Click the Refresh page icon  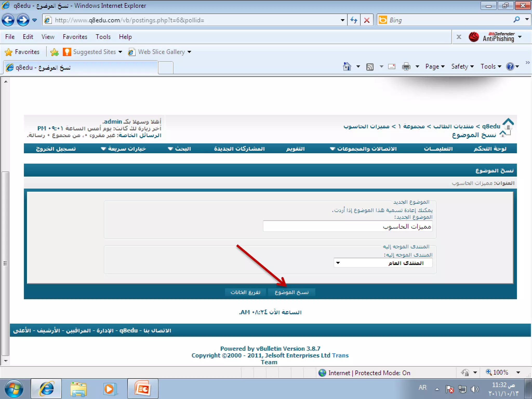pyautogui.click(x=354, y=20)
